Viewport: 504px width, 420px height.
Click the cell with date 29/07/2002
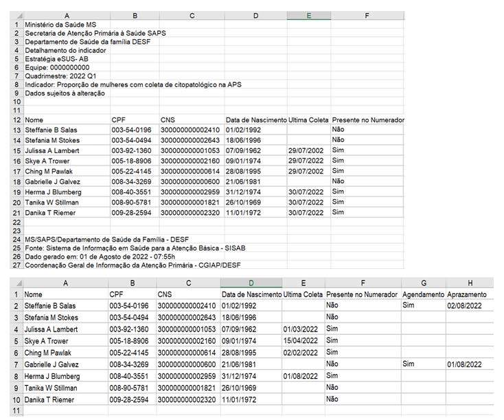pos(308,150)
